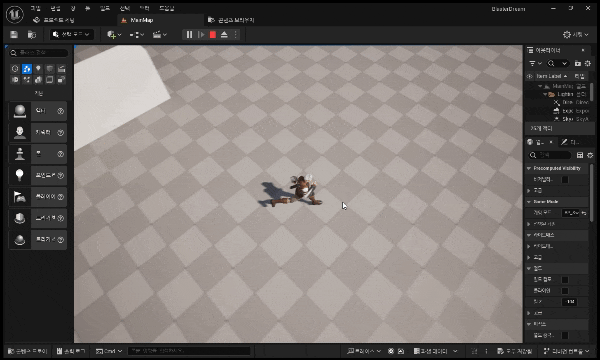
Task: Collapse the Lighting folder in the Outliner
Action: [x=545, y=94]
